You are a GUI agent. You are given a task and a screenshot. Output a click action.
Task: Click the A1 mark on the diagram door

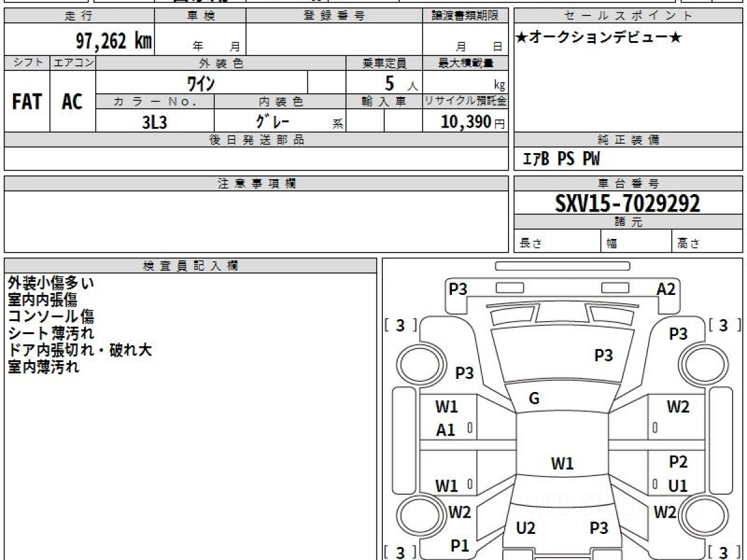click(445, 430)
